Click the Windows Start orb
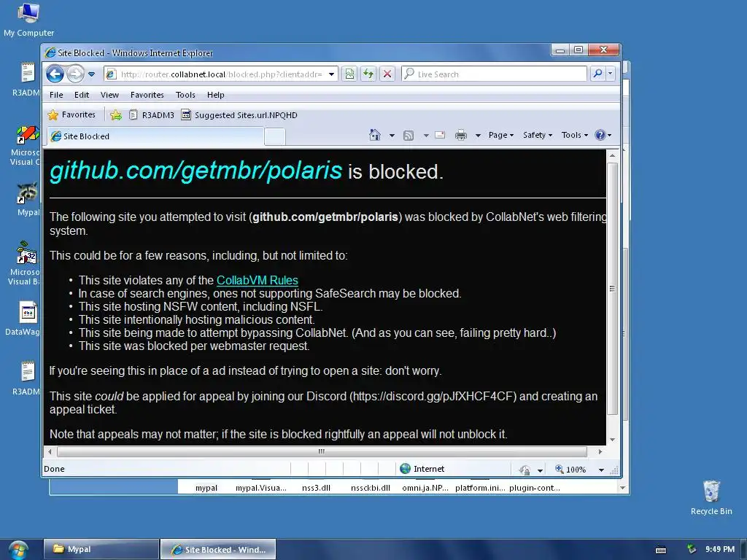747x560 pixels. [x=18, y=549]
